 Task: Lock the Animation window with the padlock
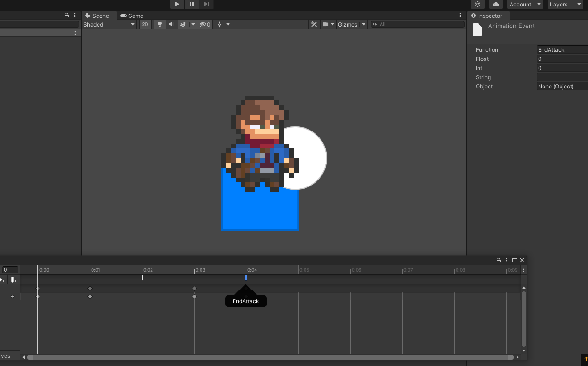(498, 260)
